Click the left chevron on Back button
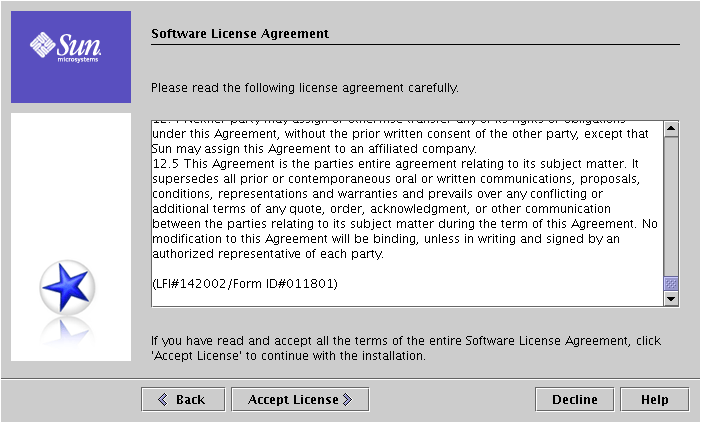 coord(163,399)
